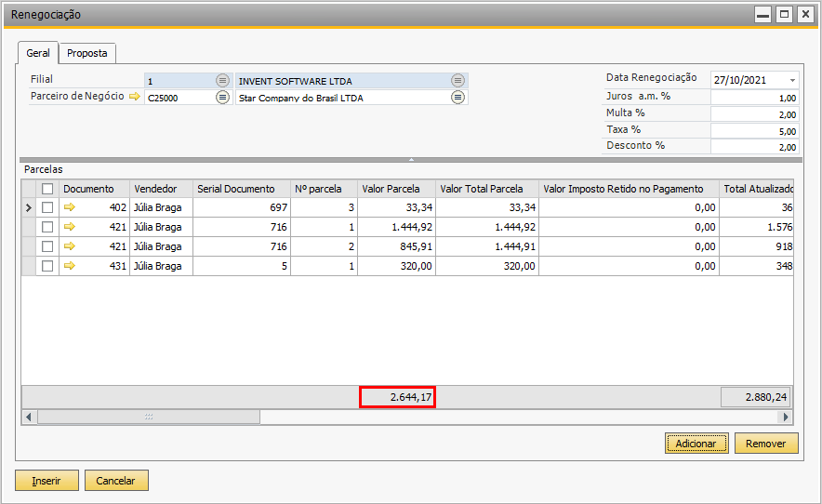Click the Vendedor cell in document 431 row
The image size is (822, 504).
[x=162, y=266]
